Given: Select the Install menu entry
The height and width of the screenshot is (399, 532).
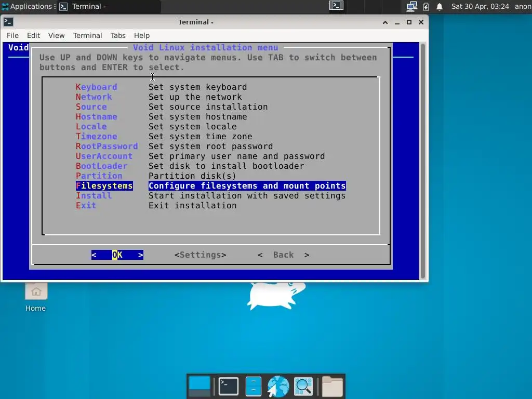Looking at the screenshot, I should pyautogui.click(x=94, y=195).
